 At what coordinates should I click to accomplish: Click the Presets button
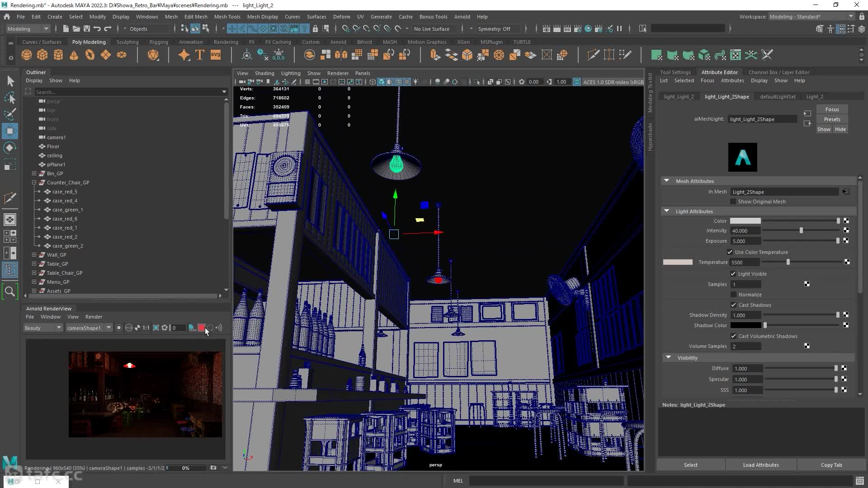[832, 119]
